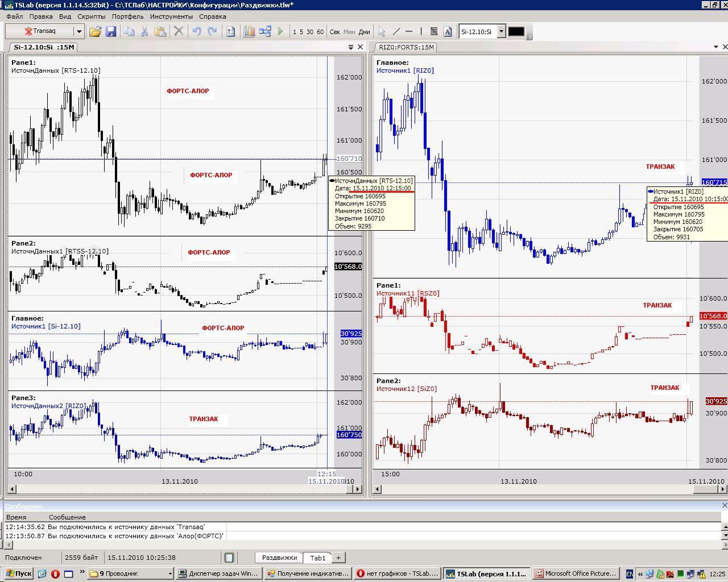Select the text annotation A tool
This screenshot has width=728, height=582.
click(448, 31)
